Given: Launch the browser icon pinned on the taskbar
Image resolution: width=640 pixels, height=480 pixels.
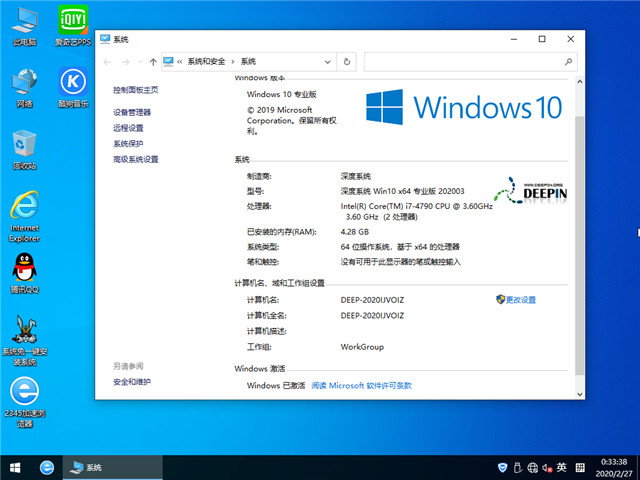Looking at the screenshot, I should click(x=47, y=468).
